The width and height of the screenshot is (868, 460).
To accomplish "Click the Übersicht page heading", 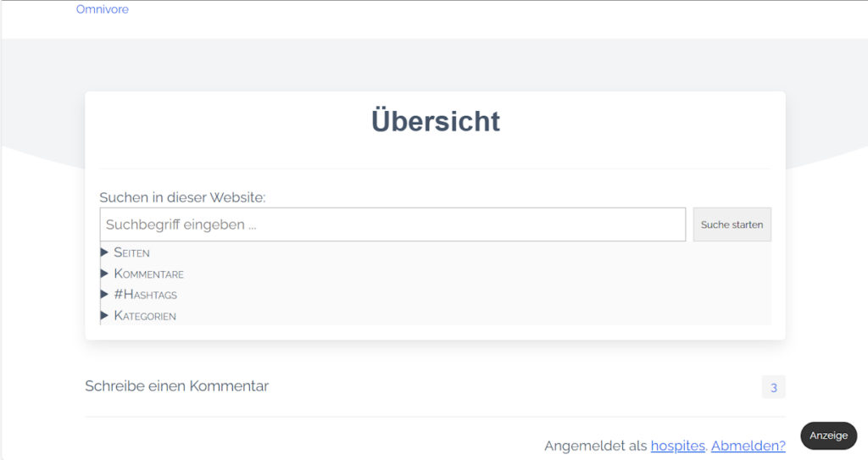I will (436, 121).
